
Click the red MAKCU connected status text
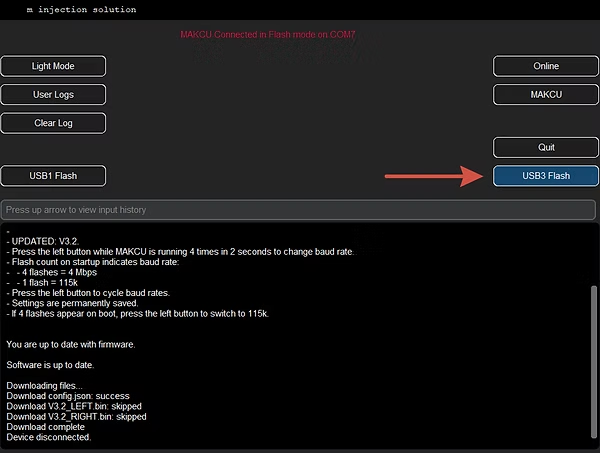(267, 35)
